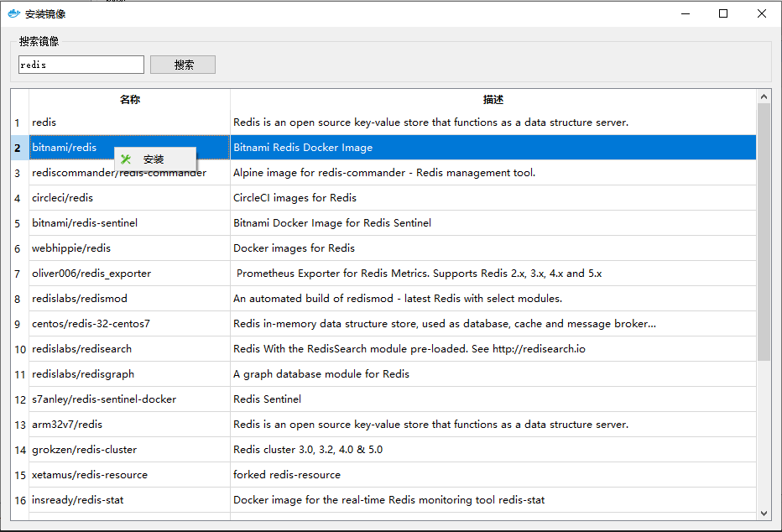Click the Redis Sentinel description cell
The height and width of the screenshot is (532, 782).
493,399
